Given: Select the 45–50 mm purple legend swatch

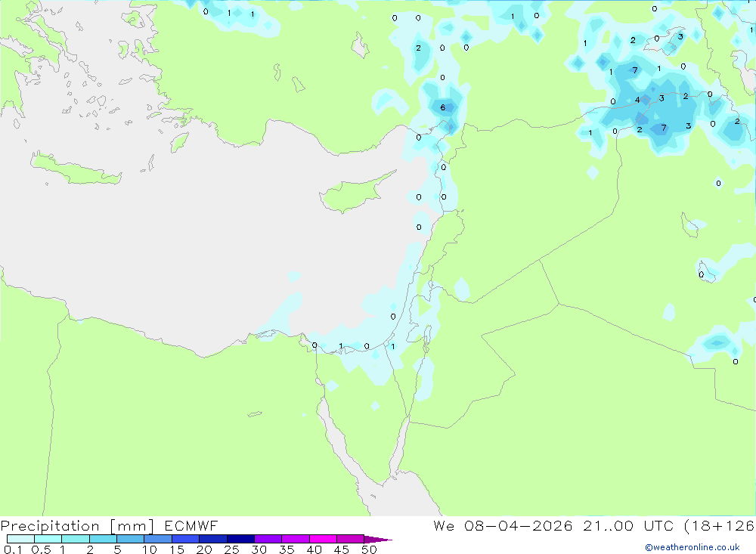Looking at the screenshot, I should pyautogui.click(x=350, y=539).
